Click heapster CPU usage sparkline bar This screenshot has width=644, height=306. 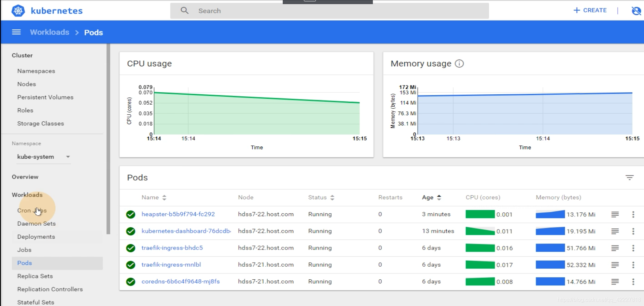(480, 214)
